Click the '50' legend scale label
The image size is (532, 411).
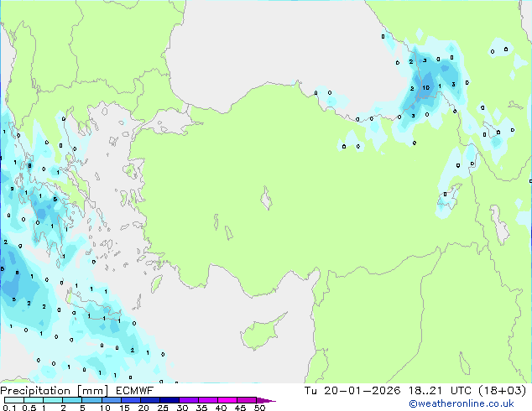[260, 408]
